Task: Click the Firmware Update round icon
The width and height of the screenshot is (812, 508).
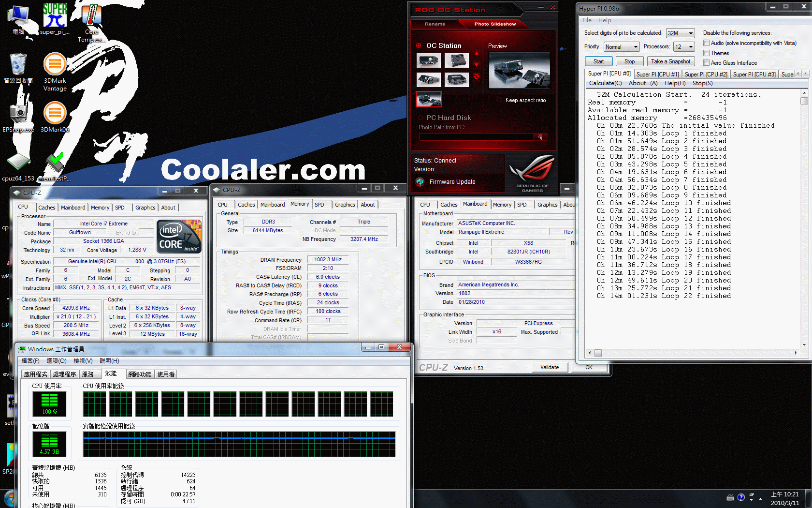Action: pyautogui.click(x=420, y=182)
